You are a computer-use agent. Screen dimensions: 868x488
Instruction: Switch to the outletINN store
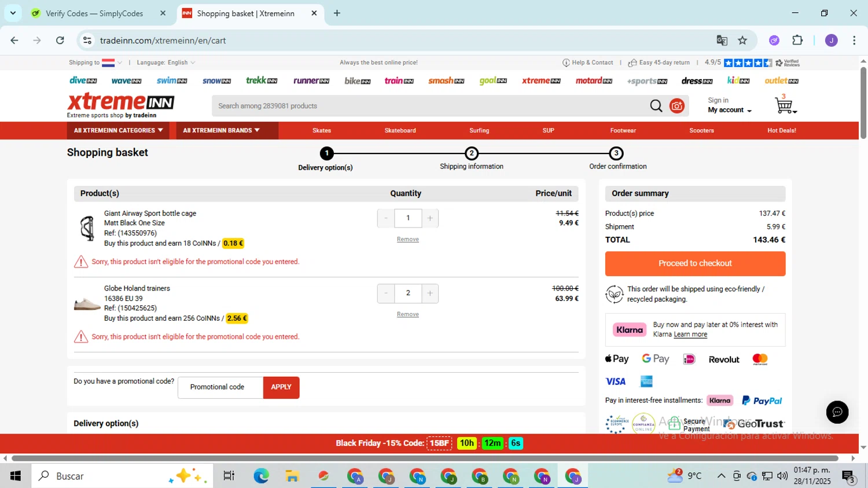(782, 80)
